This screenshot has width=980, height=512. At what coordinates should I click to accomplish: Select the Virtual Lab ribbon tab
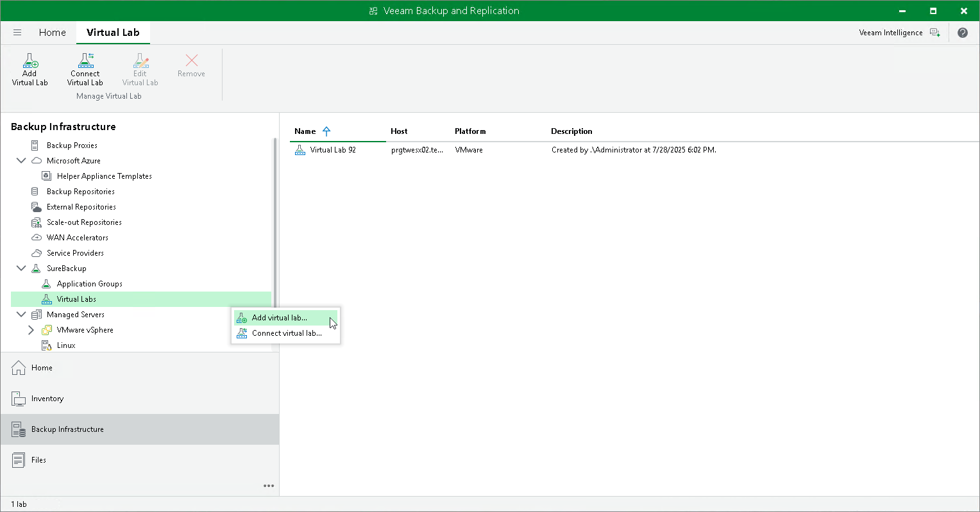tap(113, 33)
